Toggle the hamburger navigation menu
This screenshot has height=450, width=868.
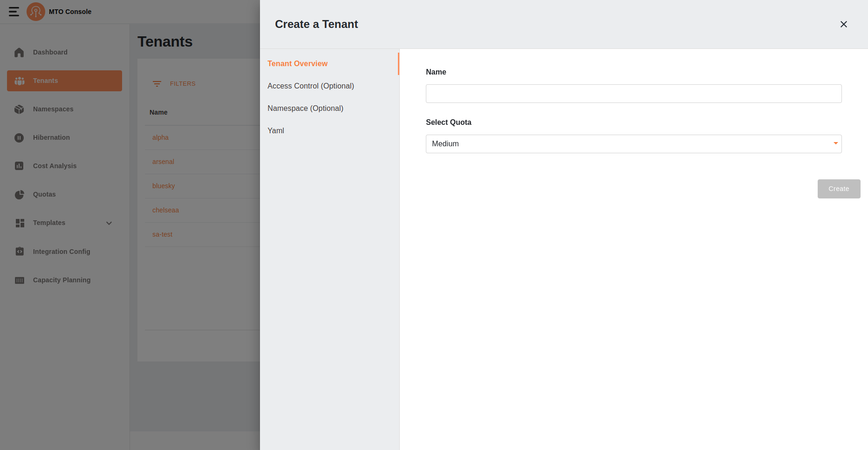pos(14,12)
